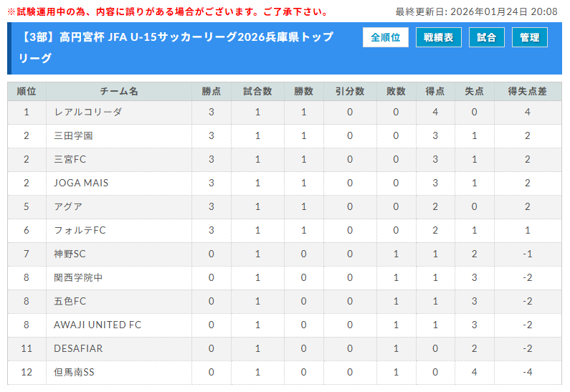Click the 順位 column header

click(x=27, y=92)
